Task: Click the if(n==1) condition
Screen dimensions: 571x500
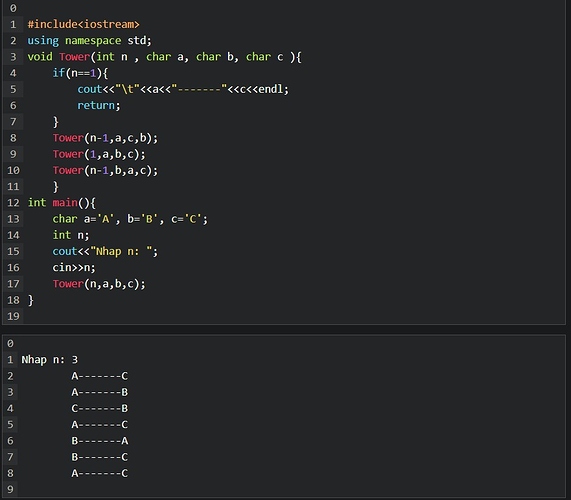Action: coord(80,73)
